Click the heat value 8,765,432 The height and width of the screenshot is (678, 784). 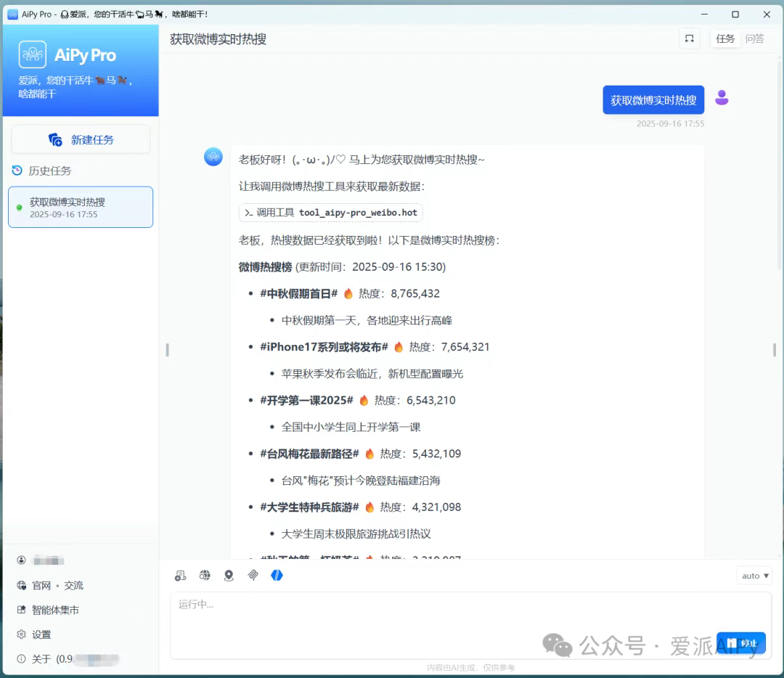(415, 293)
